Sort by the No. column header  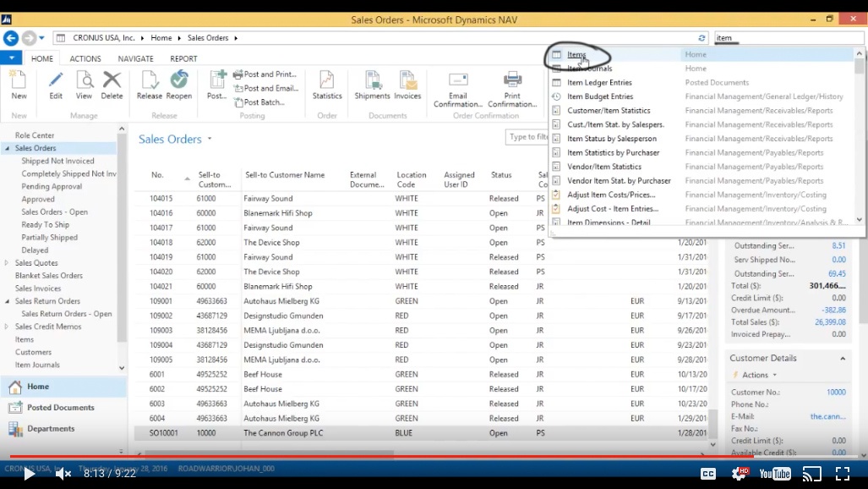pyautogui.click(x=157, y=174)
